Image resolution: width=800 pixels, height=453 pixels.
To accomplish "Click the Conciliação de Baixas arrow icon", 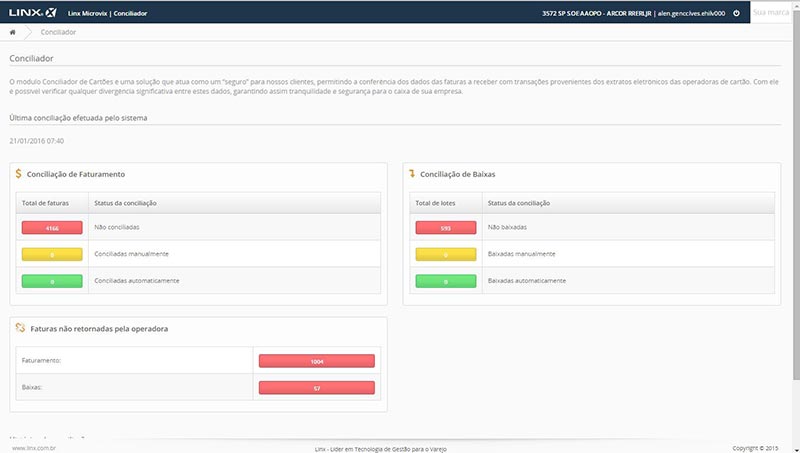I will (411, 173).
